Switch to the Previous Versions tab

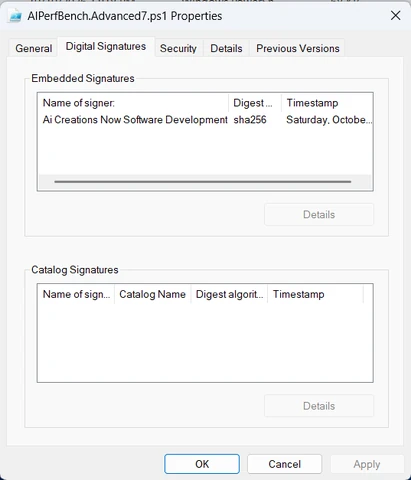[298, 48]
